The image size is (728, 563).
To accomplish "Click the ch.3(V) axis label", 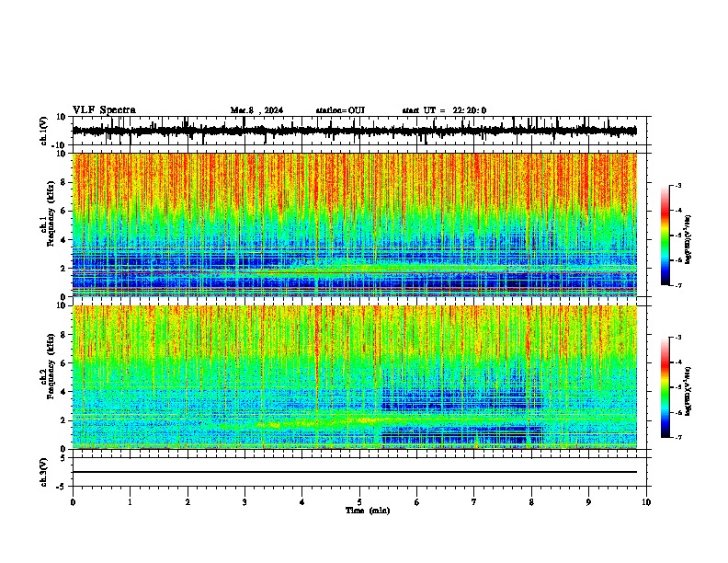I will (x=43, y=472).
